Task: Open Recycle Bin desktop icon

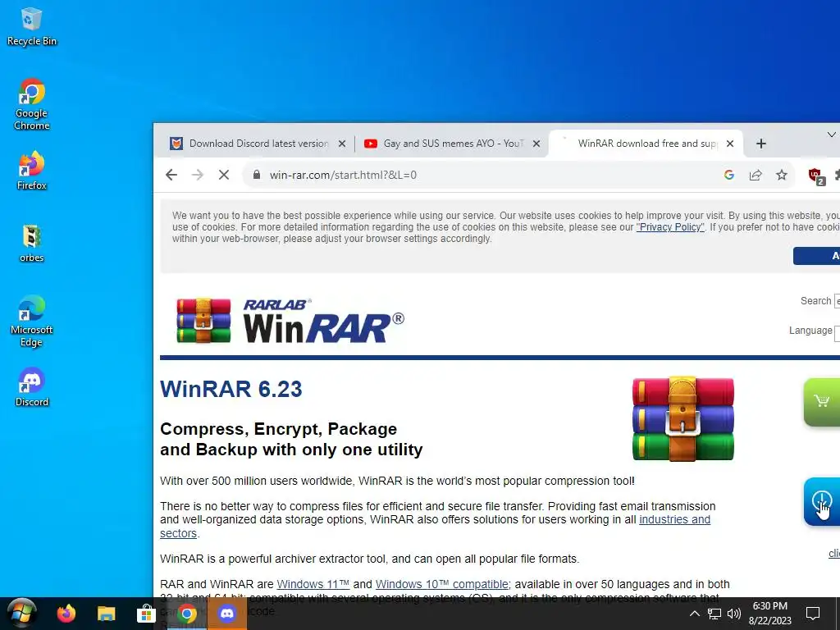Action: point(31,27)
